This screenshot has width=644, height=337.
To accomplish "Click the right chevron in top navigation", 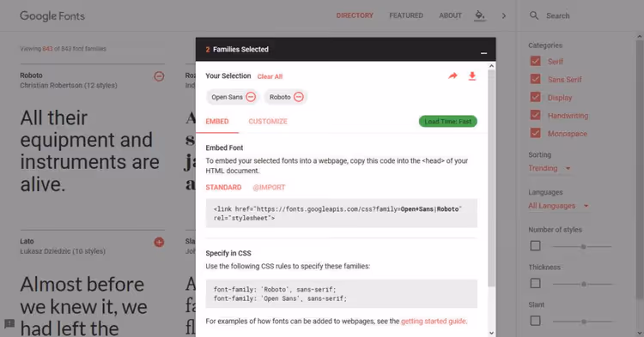I will (504, 16).
